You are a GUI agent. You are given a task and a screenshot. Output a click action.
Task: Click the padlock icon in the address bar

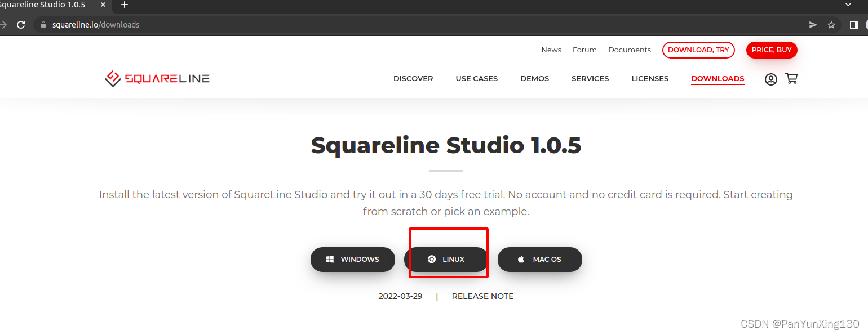pos(43,24)
